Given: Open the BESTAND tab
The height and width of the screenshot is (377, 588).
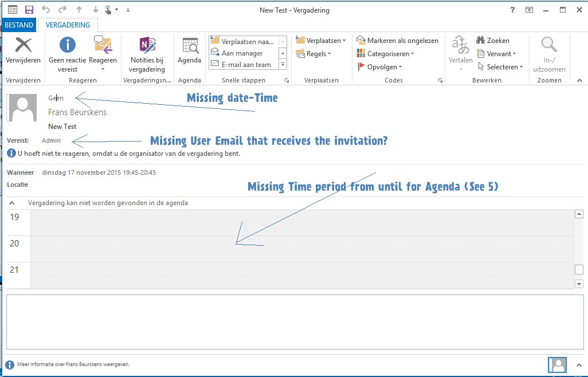Looking at the screenshot, I should 19,25.
